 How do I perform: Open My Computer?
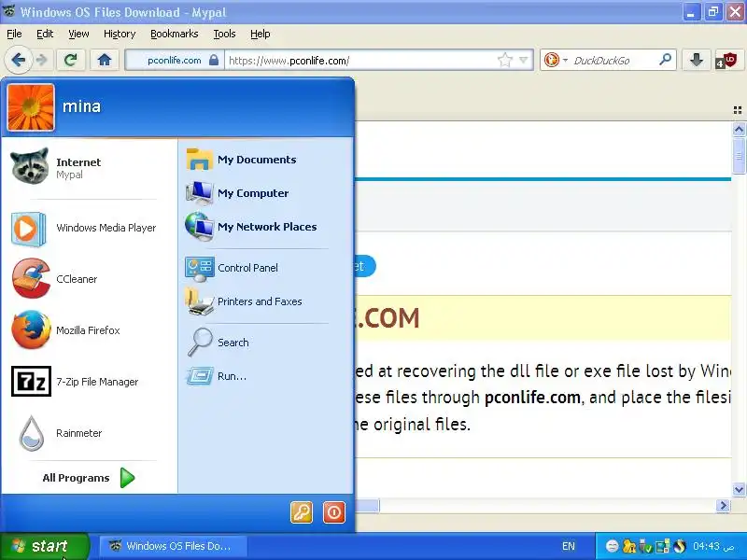coord(266,193)
